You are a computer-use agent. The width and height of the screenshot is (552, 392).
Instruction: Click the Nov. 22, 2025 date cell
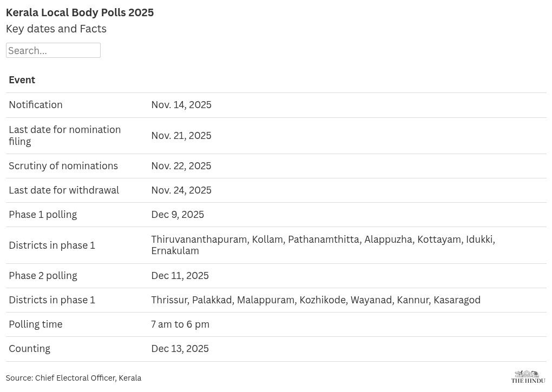pos(181,166)
